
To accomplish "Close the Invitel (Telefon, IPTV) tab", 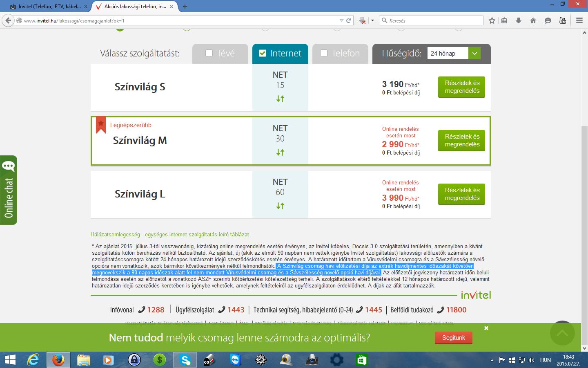I will 86,7.
